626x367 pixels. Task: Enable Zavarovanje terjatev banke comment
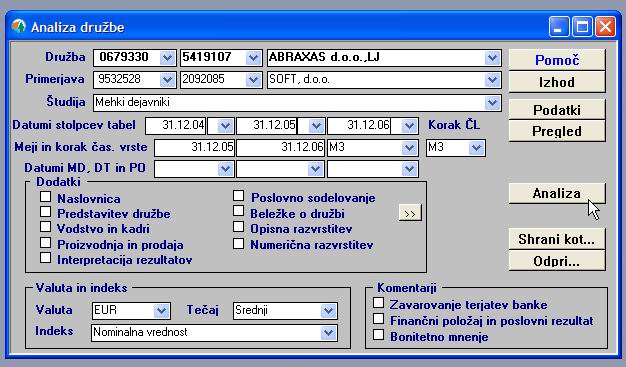378,303
